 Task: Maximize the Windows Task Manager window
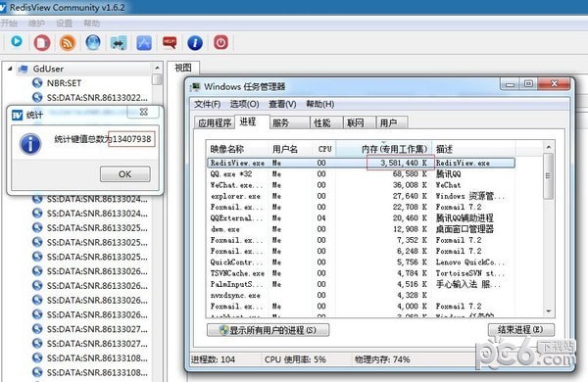[528, 83]
